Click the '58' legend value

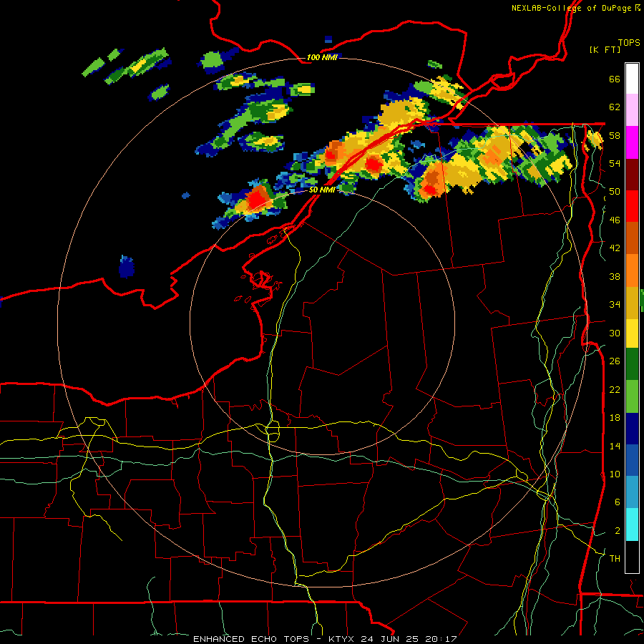pyautogui.click(x=615, y=135)
